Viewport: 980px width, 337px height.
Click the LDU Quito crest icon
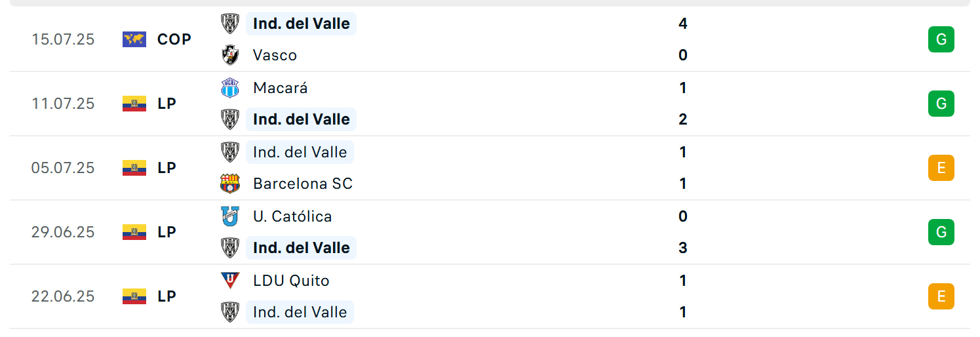[x=230, y=281]
